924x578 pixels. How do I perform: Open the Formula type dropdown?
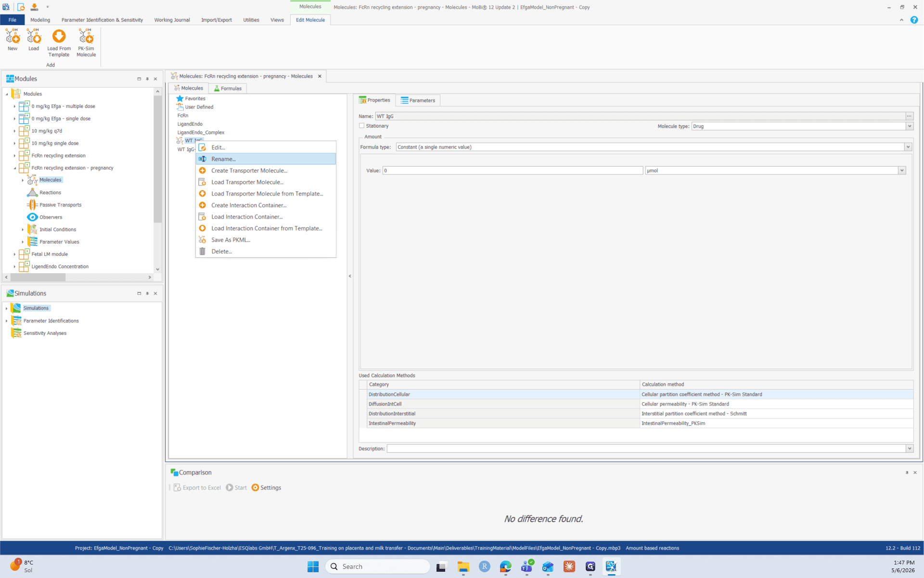908,147
